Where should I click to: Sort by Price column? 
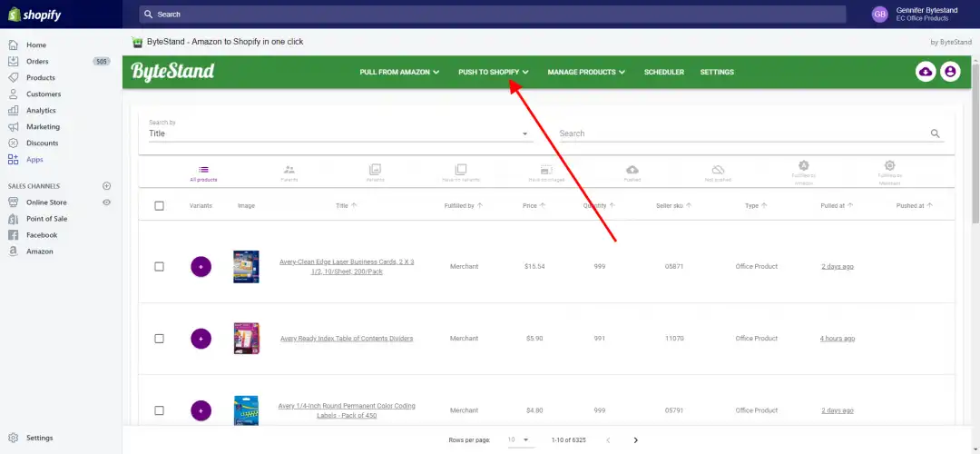pos(534,206)
